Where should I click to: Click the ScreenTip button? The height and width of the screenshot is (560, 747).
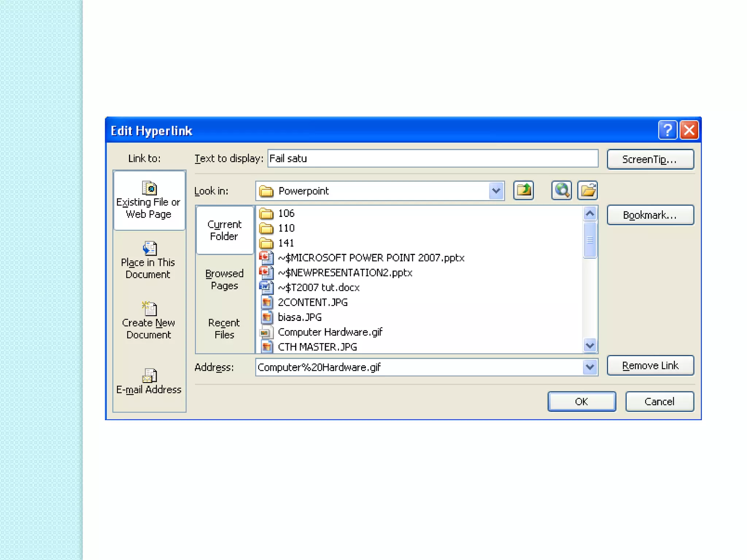pyautogui.click(x=650, y=159)
